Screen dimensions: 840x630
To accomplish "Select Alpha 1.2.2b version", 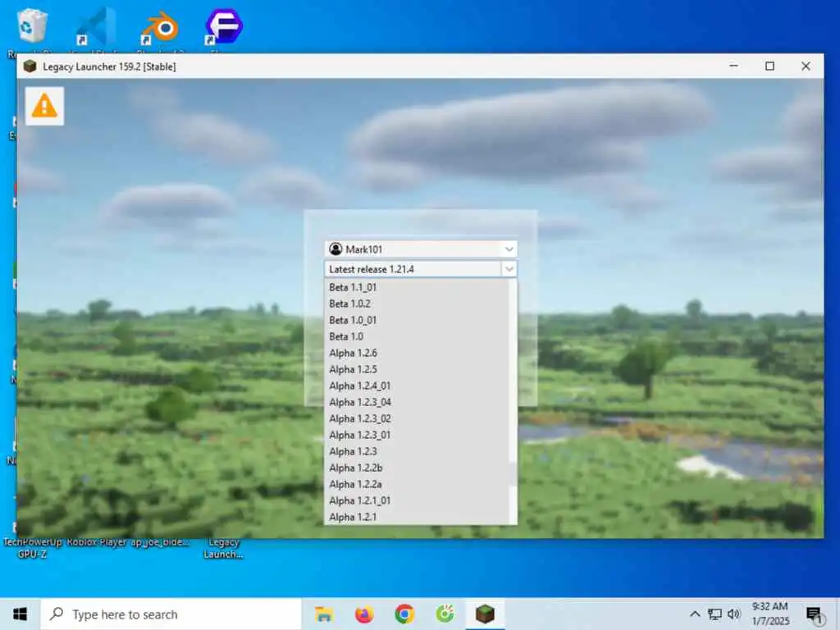I will pyautogui.click(x=416, y=468).
